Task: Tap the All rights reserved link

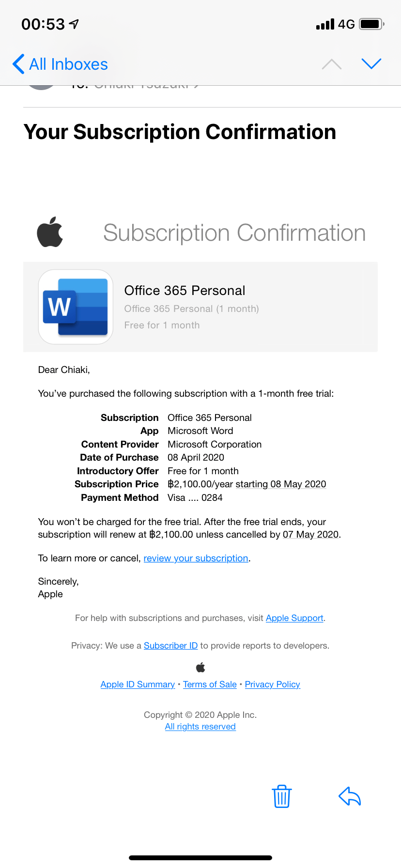Action: (200, 727)
